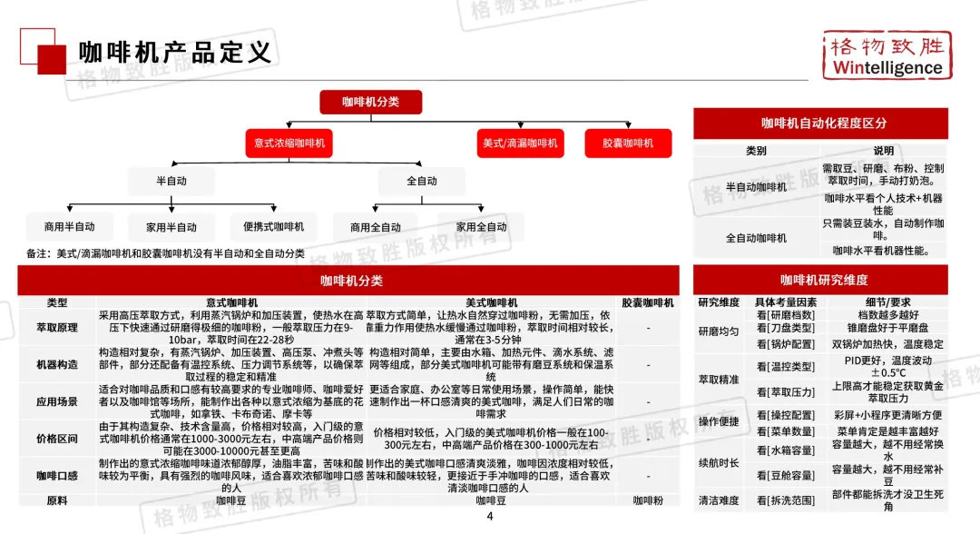Click the 商用半自动 leaf node

[70, 227]
